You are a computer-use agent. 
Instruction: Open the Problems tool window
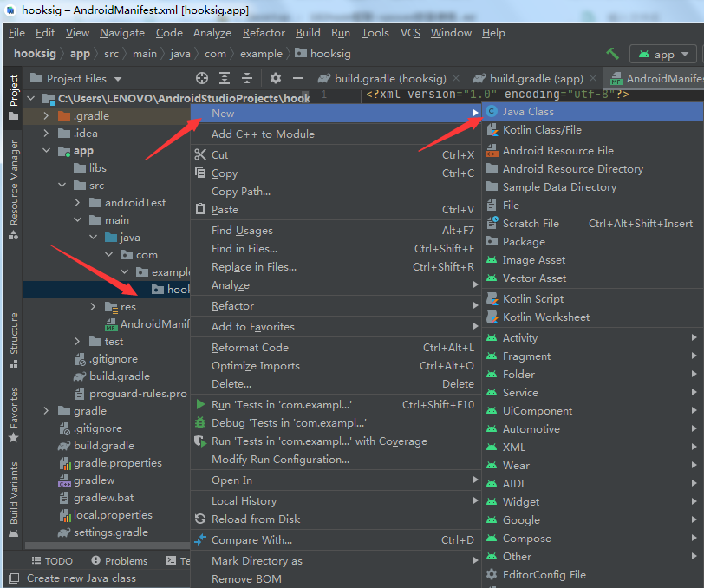(120, 560)
